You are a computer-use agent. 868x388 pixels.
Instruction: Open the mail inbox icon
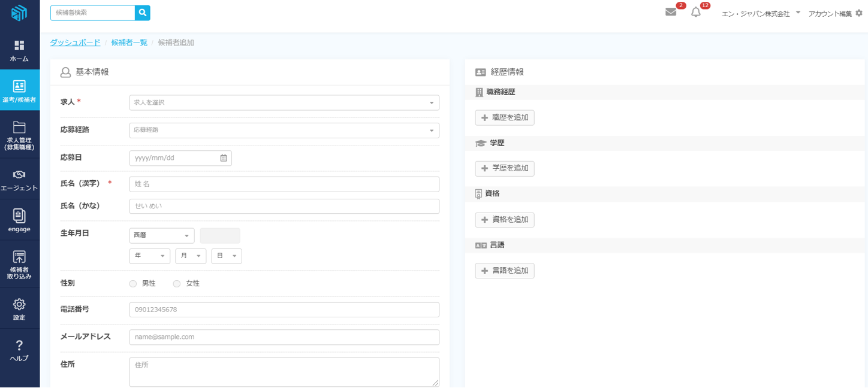tap(671, 12)
